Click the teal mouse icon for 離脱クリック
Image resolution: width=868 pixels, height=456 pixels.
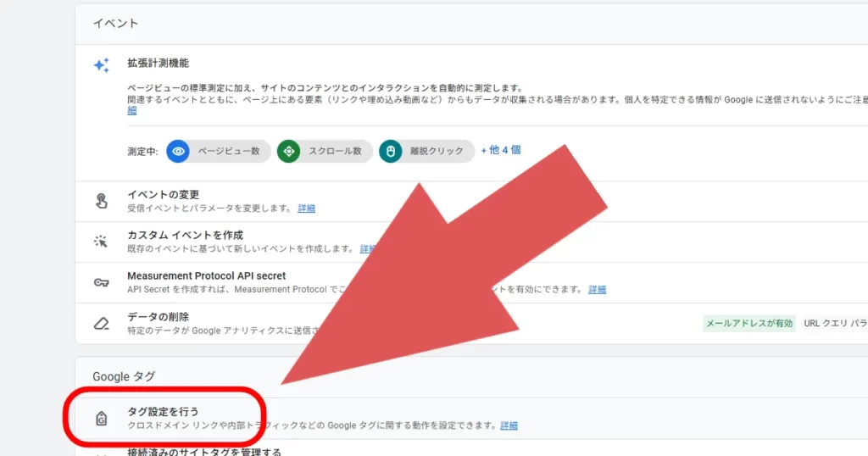point(391,151)
